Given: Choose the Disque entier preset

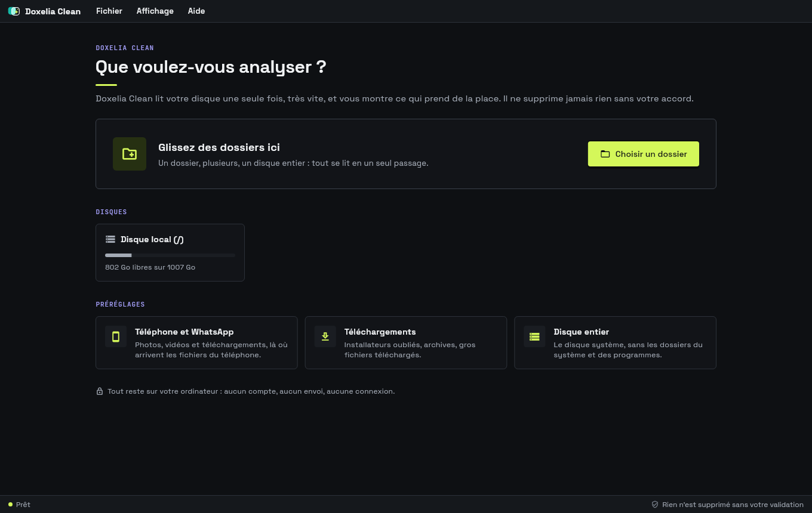Looking at the screenshot, I should [615, 343].
